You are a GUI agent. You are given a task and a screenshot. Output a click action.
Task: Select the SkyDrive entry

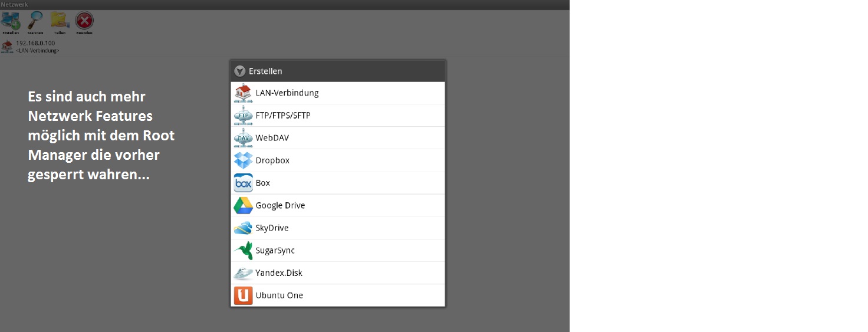(x=337, y=228)
